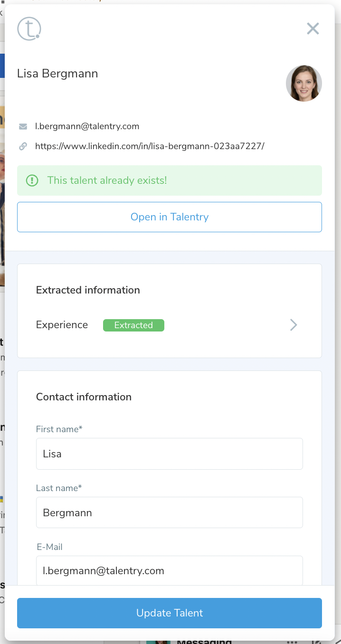Focus the First name input field
Screen dimensions: 341x644
tap(170, 454)
